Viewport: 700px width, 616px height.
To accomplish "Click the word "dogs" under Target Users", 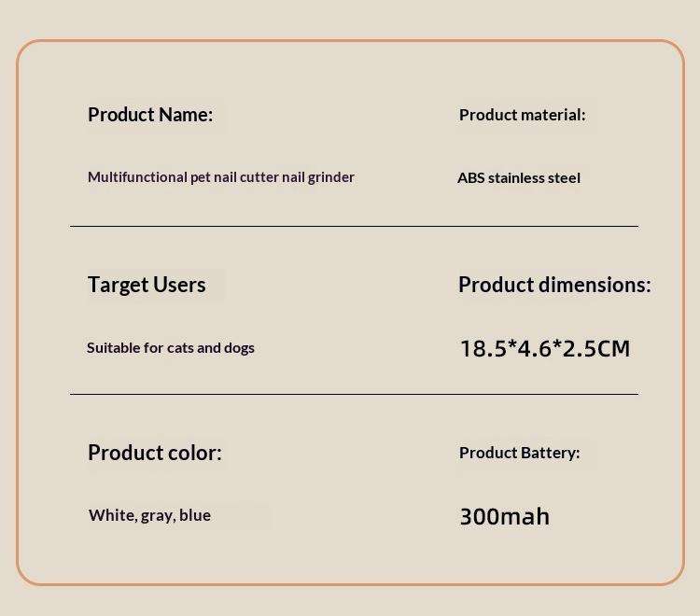I will pyautogui.click(x=239, y=349).
